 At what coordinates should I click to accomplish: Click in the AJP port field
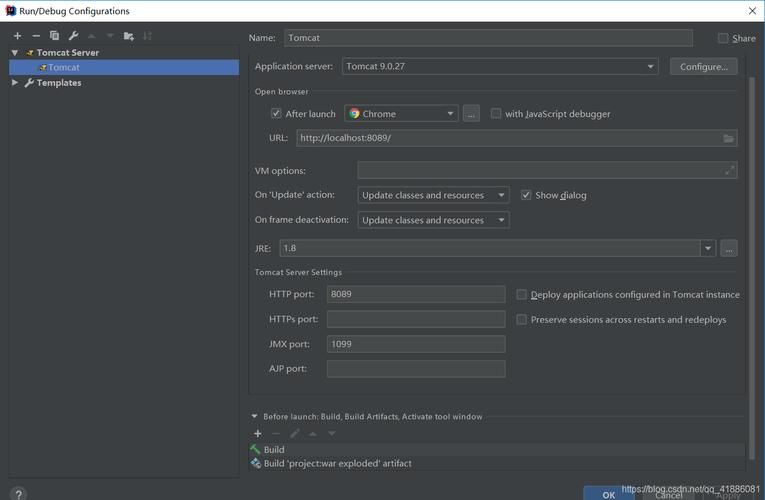[x=416, y=369]
